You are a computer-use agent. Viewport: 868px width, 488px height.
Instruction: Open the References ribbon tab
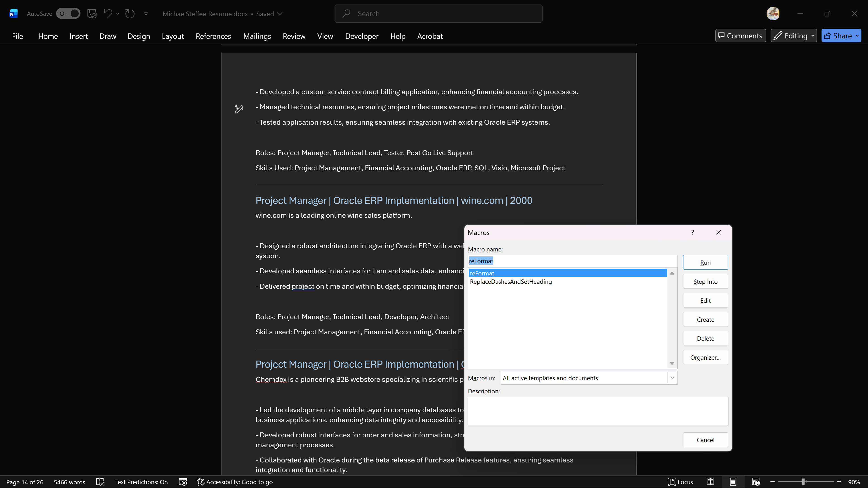point(213,36)
